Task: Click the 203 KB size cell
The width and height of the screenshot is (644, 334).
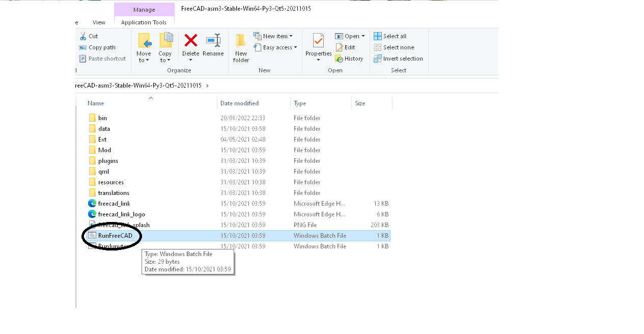Action: click(380, 225)
